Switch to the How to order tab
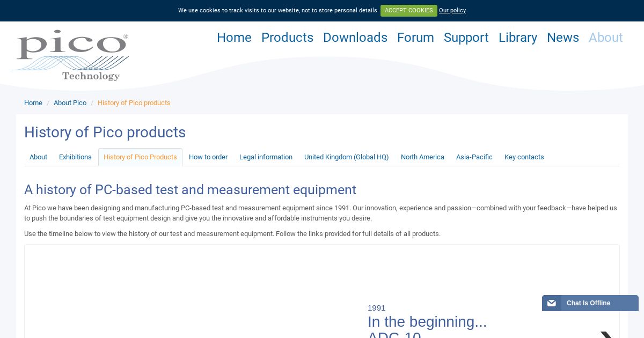Image resolution: width=644 pixels, height=338 pixels. [x=208, y=157]
